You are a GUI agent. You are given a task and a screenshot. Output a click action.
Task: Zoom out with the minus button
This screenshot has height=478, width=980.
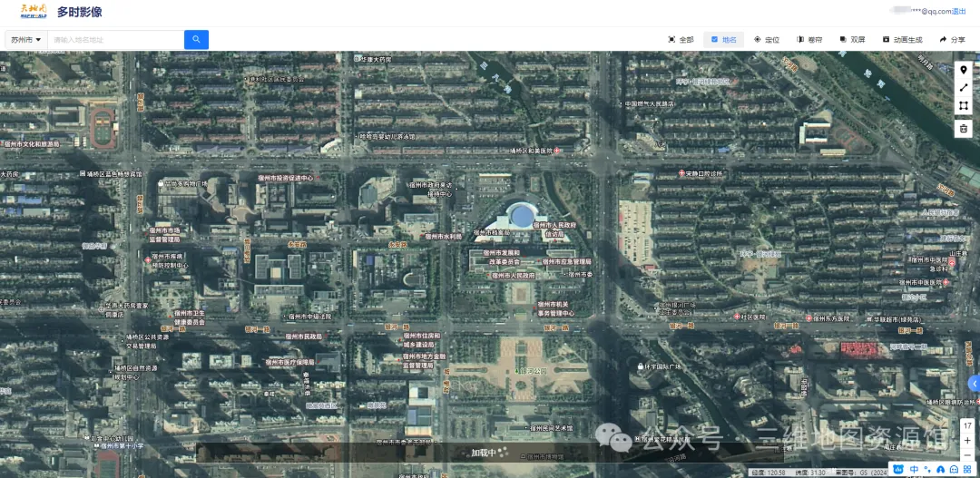tap(967, 455)
